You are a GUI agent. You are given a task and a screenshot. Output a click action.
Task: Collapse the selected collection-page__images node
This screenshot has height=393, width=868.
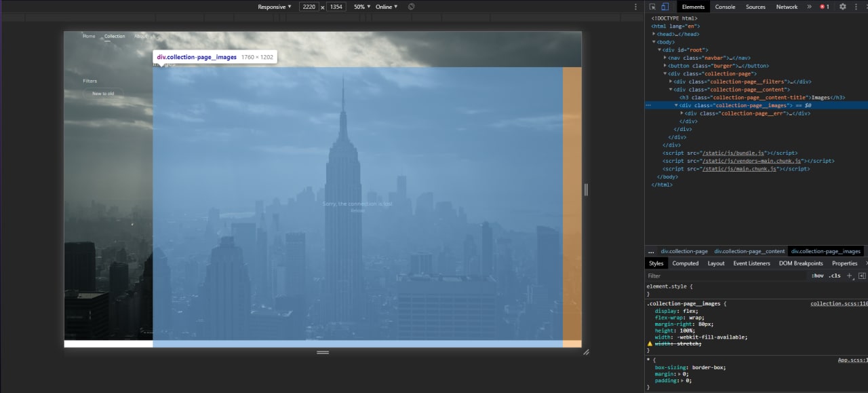(x=676, y=105)
